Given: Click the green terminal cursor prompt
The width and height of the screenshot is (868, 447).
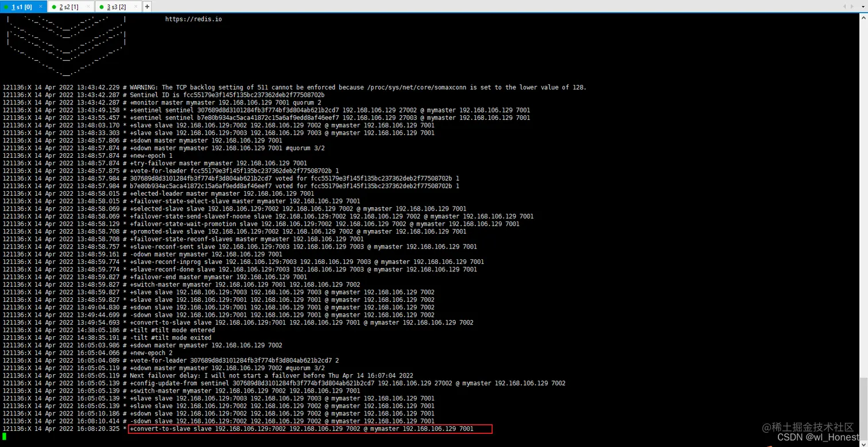Looking at the screenshot, I should pos(4,436).
